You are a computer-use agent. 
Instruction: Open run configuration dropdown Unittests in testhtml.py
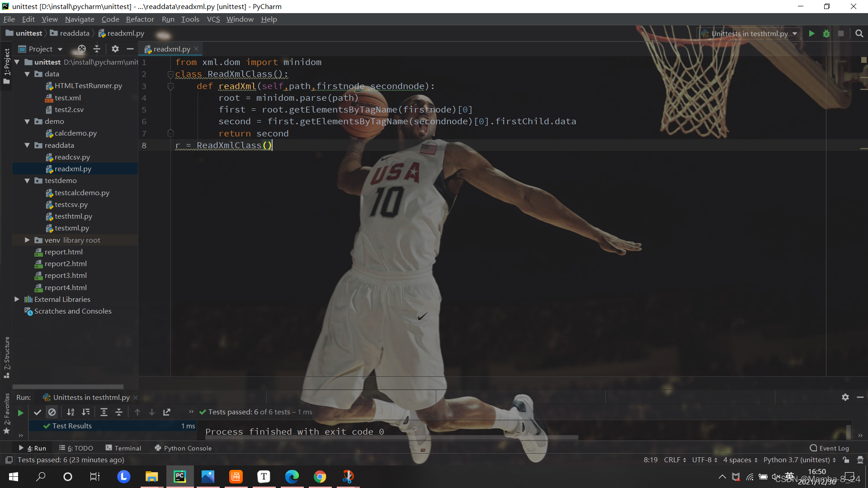point(750,33)
